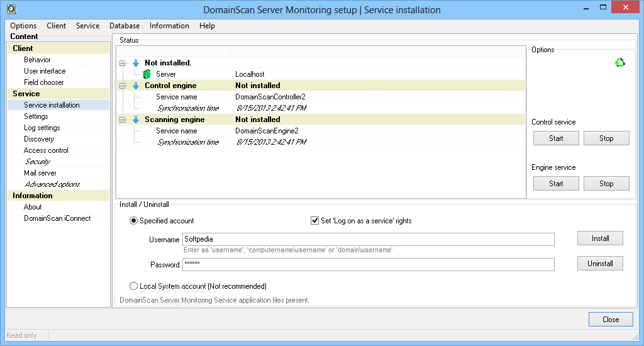Open the Client menu
This screenshot has width=644, height=346.
click(56, 25)
